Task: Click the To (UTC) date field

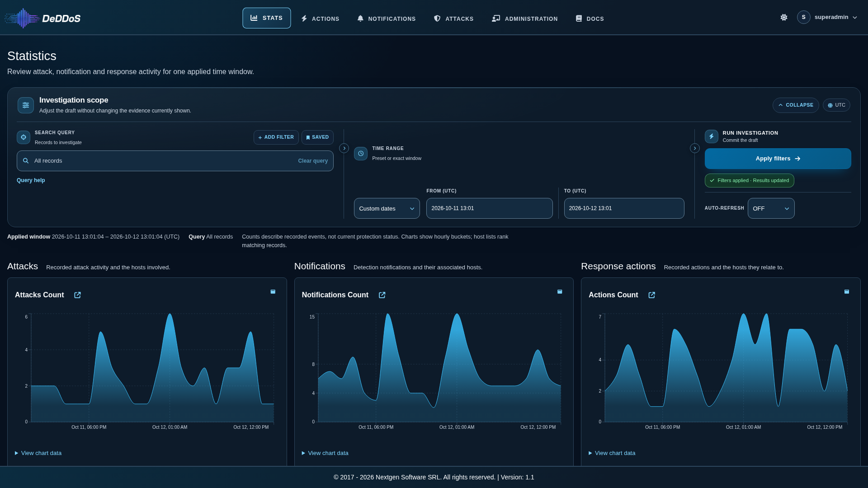Action: coord(624,208)
